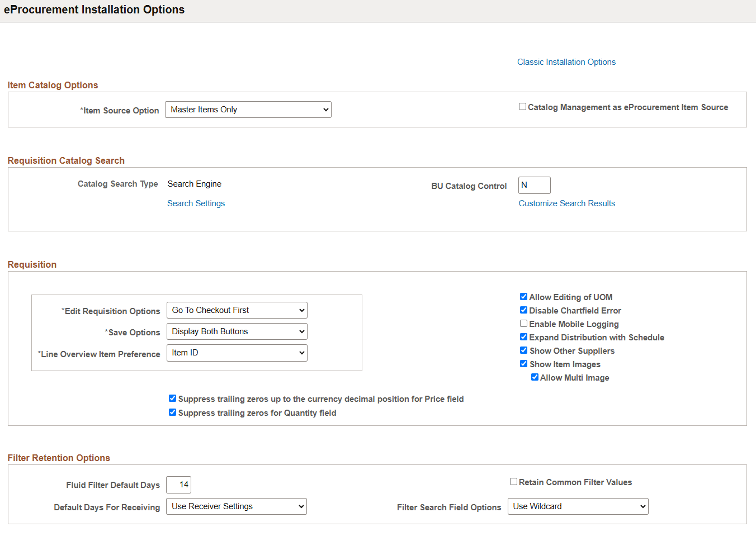
Task: Toggle Show Item Images checkbox
Action: click(523, 364)
